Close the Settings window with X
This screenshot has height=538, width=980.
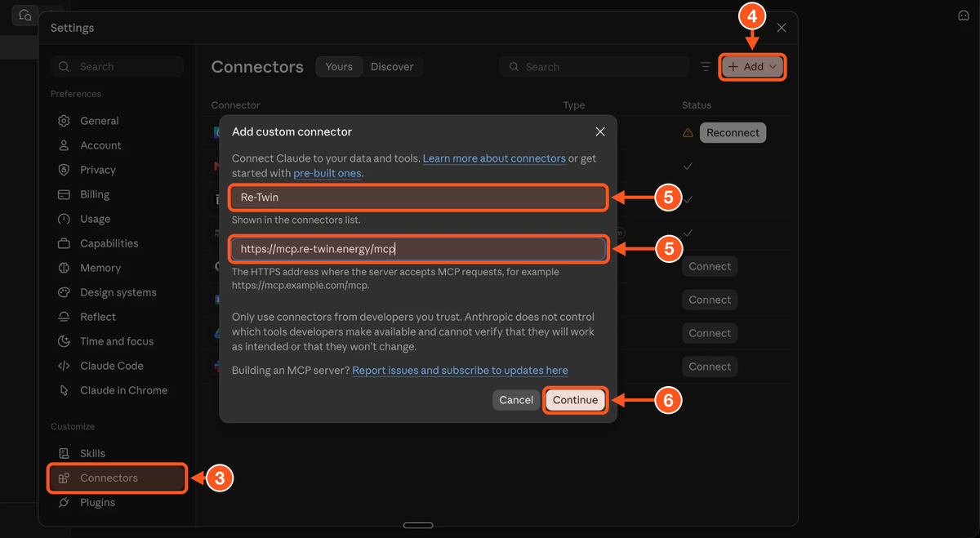tap(782, 28)
